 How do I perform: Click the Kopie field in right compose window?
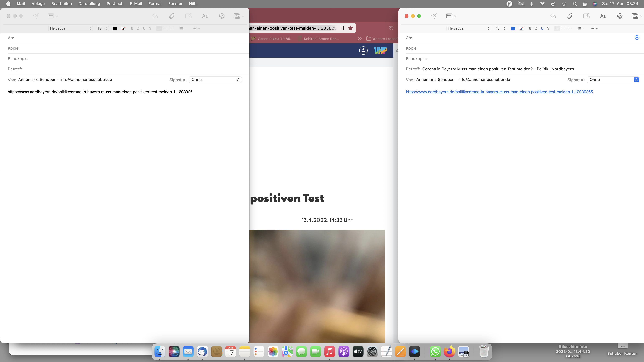(525, 48)
